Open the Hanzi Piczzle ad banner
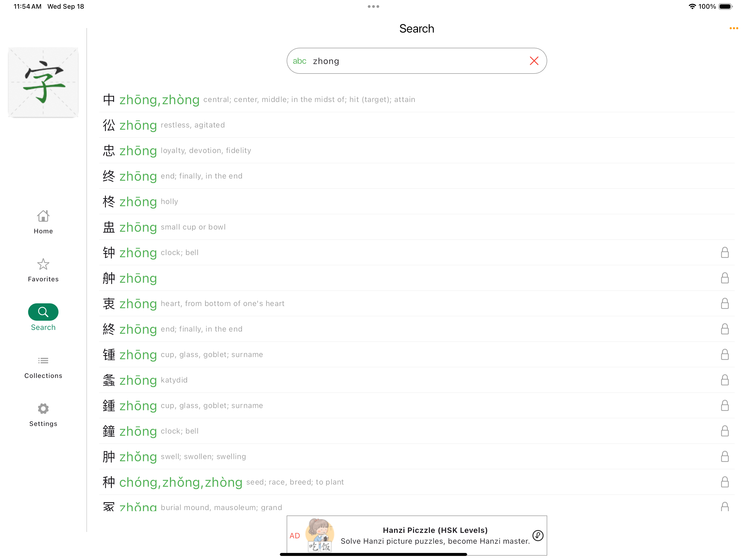Screen dimensions: 747x560 417,535
